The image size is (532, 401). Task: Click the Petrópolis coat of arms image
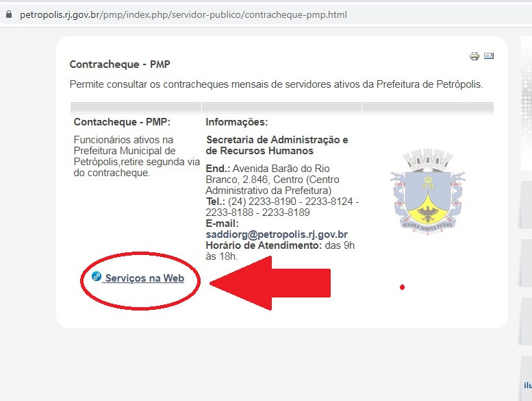pos(427,191)
